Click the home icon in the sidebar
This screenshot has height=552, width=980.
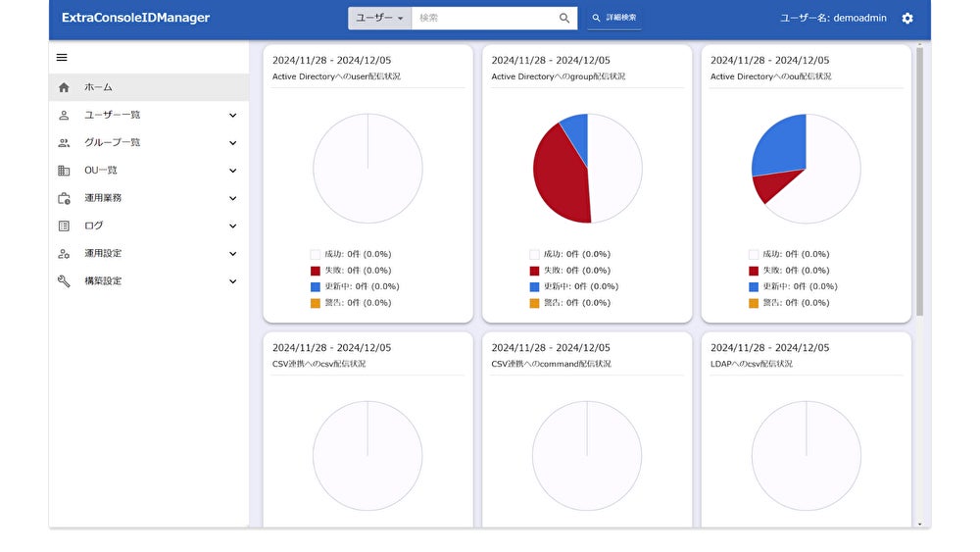(x=64, y=87)
